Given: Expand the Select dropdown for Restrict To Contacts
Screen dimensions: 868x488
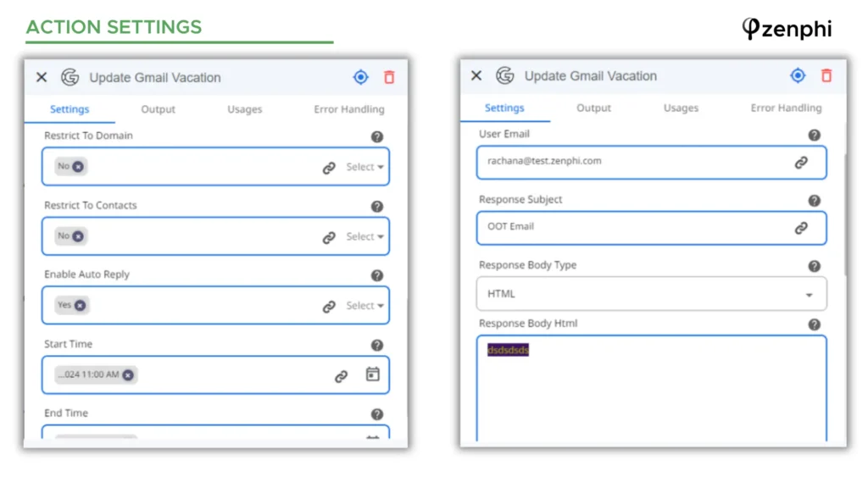Looking at the screenshot, I should [x=364, y=236].
